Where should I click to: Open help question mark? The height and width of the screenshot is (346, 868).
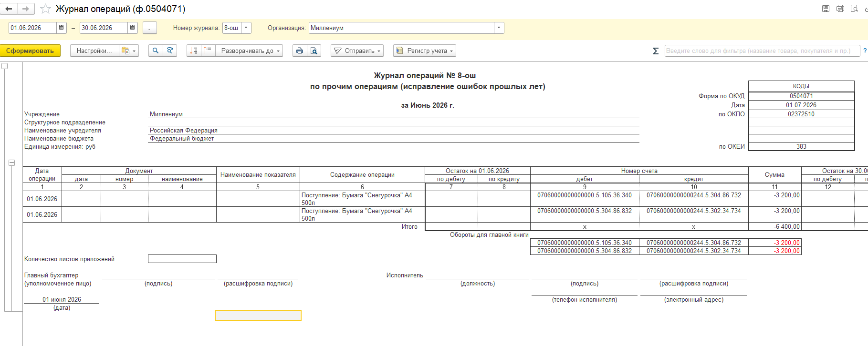865,51
